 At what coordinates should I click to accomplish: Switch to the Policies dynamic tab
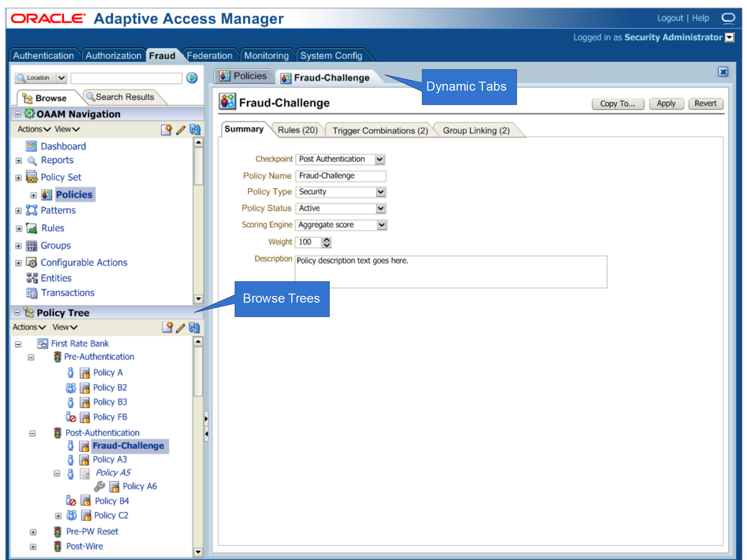244,76
